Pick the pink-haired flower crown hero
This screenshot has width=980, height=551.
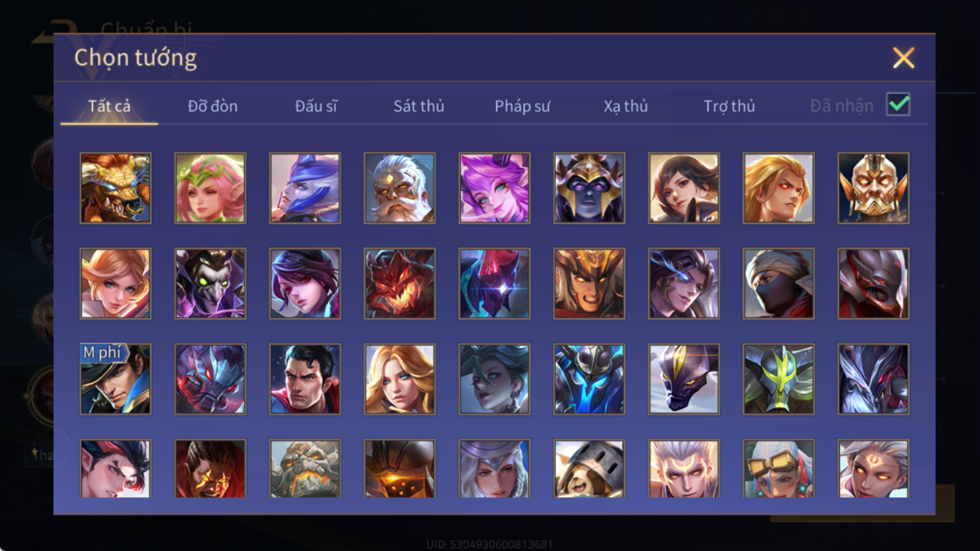[x=210, y=188]
